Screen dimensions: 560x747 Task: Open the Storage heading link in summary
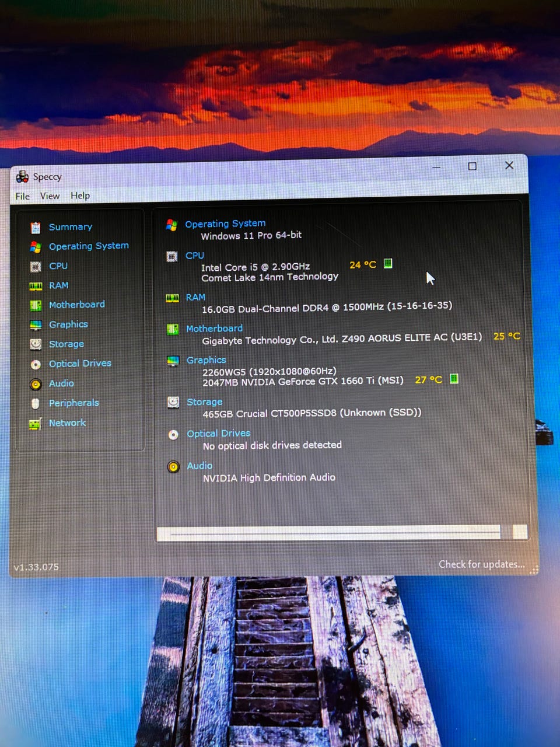pos(204,402)
